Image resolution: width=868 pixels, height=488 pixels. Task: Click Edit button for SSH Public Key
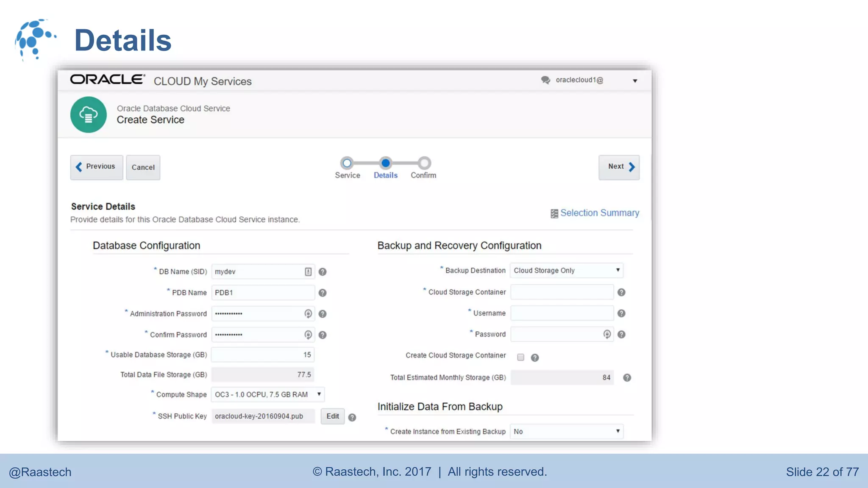click(x=333, y=416)
